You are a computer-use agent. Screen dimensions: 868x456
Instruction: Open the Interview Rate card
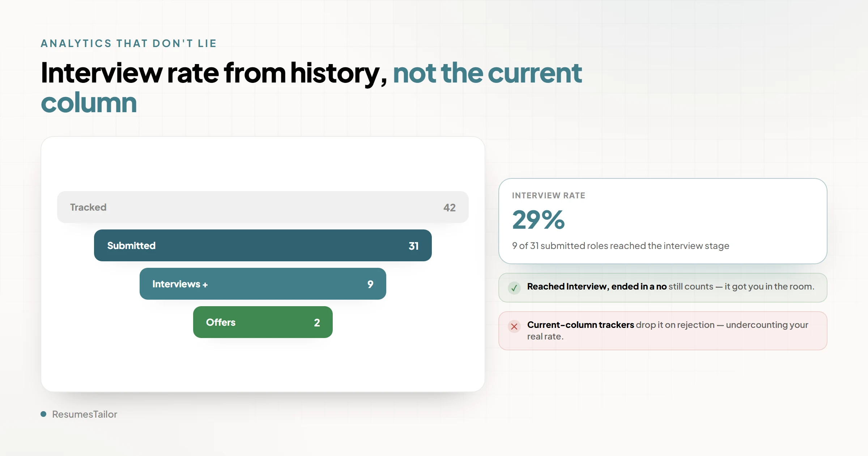pos(663,221)
